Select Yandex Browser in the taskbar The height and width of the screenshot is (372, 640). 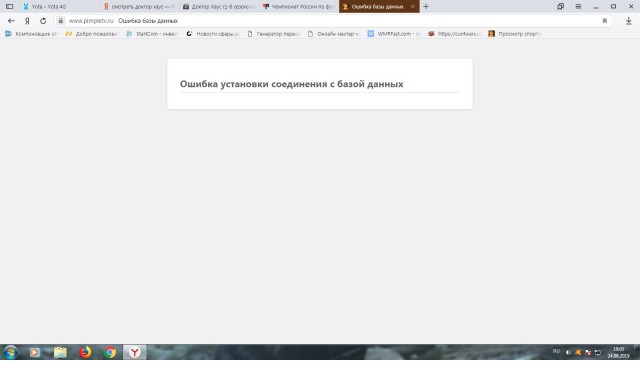(135, 352)
